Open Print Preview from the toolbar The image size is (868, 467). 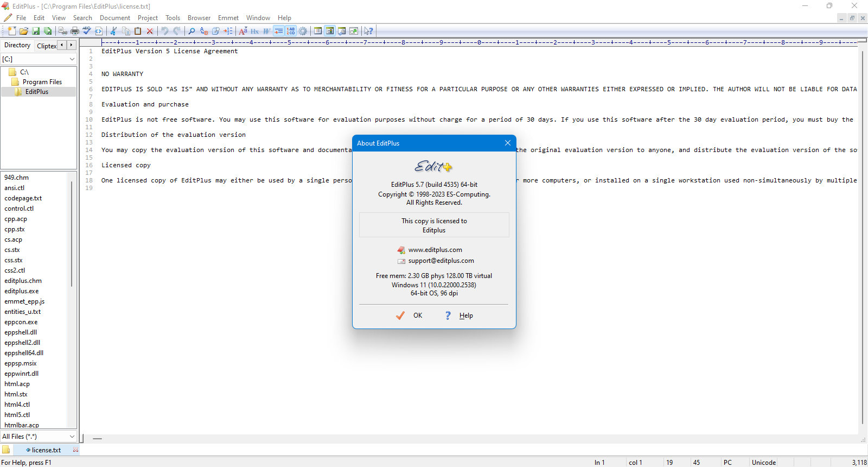63,31
